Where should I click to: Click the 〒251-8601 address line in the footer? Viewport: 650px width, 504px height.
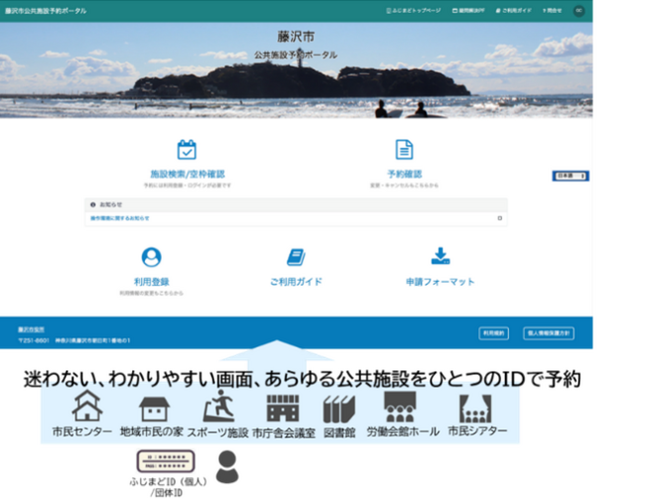click(74, 340)
